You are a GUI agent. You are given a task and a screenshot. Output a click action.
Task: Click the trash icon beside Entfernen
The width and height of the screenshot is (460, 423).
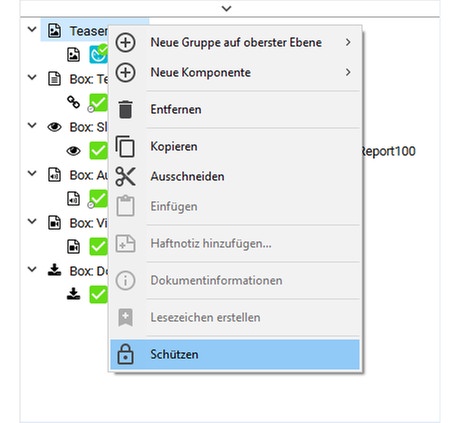pos(125,109)
